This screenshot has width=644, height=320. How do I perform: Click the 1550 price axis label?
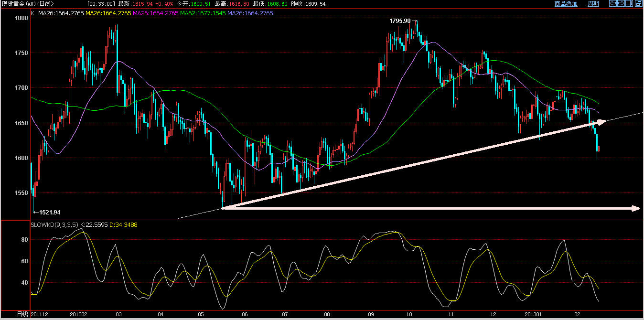point(22,193)
